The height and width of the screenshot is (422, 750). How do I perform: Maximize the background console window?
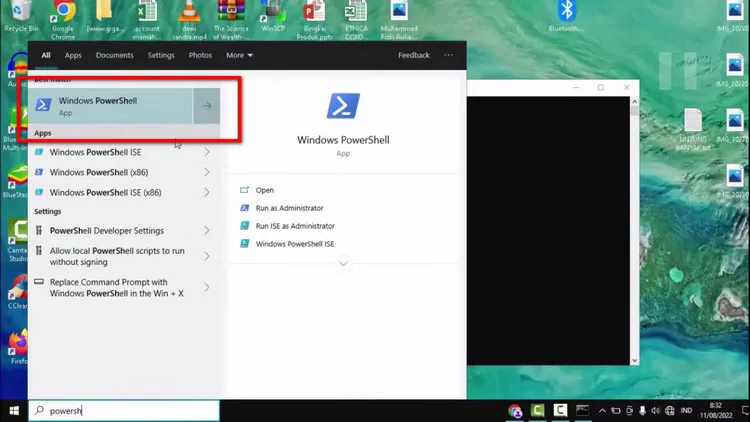601,88
